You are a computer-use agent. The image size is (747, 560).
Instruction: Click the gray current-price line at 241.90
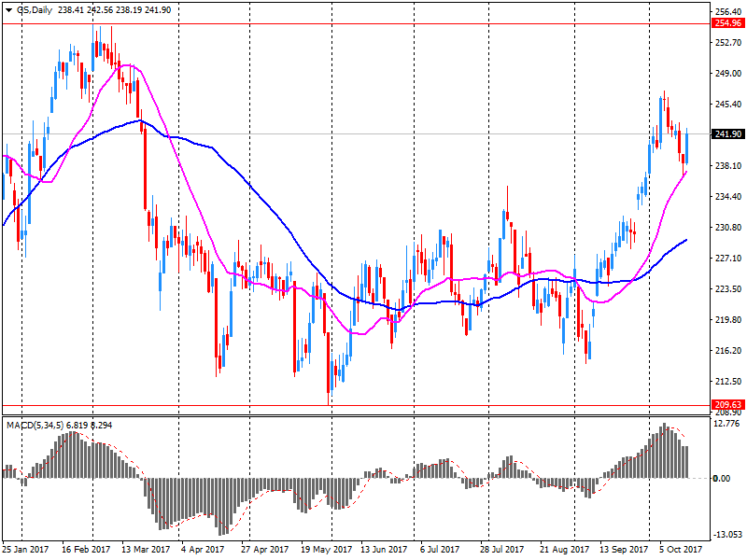pos(357,134)
